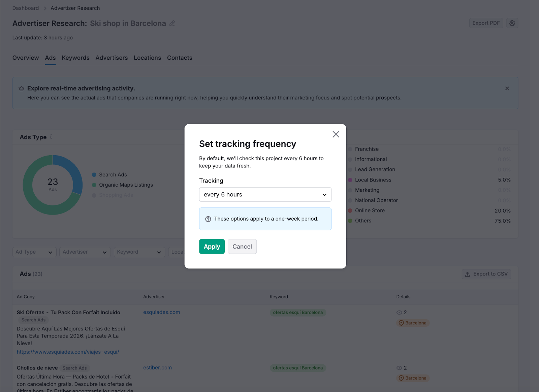539x392 pixels.
Task: Open the Tracking frequency dropdown
Action: click(265, 195)
